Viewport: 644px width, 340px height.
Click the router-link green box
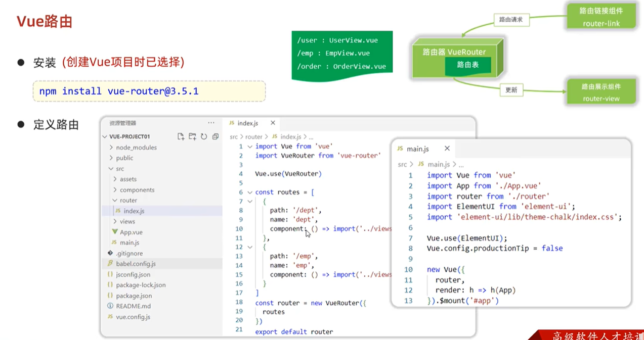pos(602,17)
